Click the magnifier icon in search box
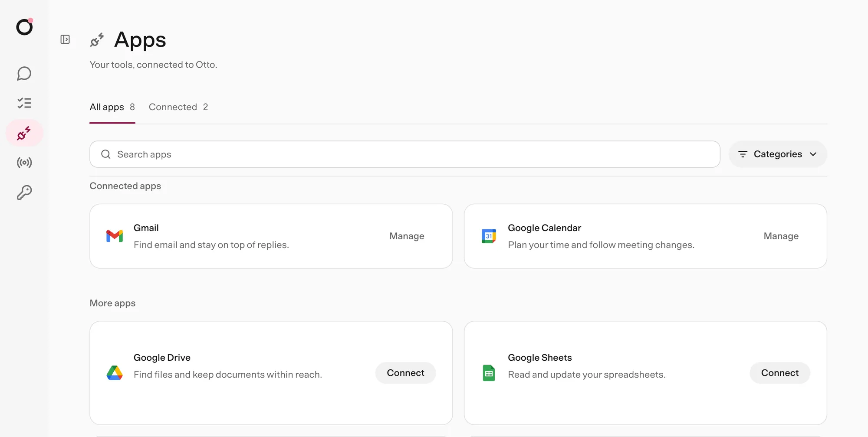 click(106, 154)
